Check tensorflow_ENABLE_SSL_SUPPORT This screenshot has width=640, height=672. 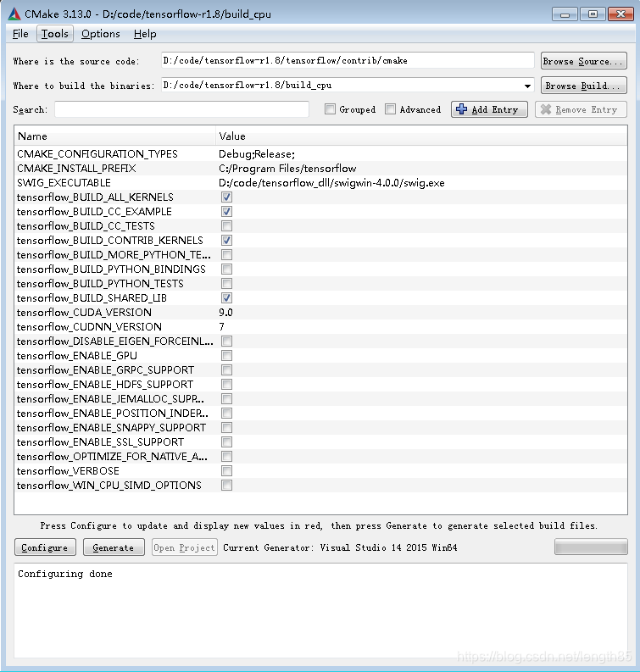(227, 442)
